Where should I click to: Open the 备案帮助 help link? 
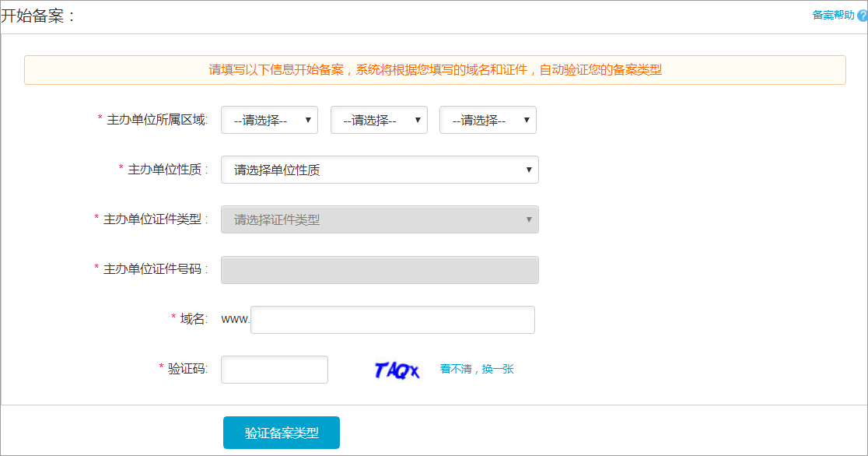[833, 16]
